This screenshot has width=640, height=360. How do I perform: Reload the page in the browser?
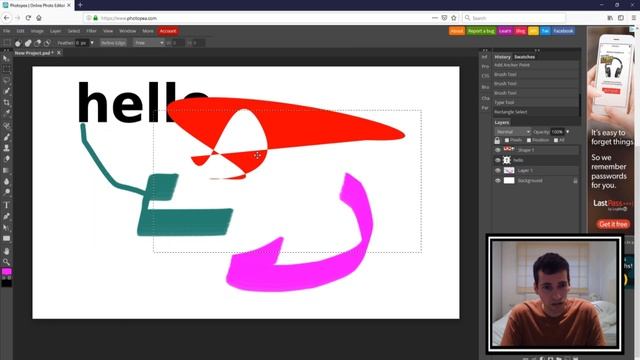pyautogui.click(x=28, y=18)
